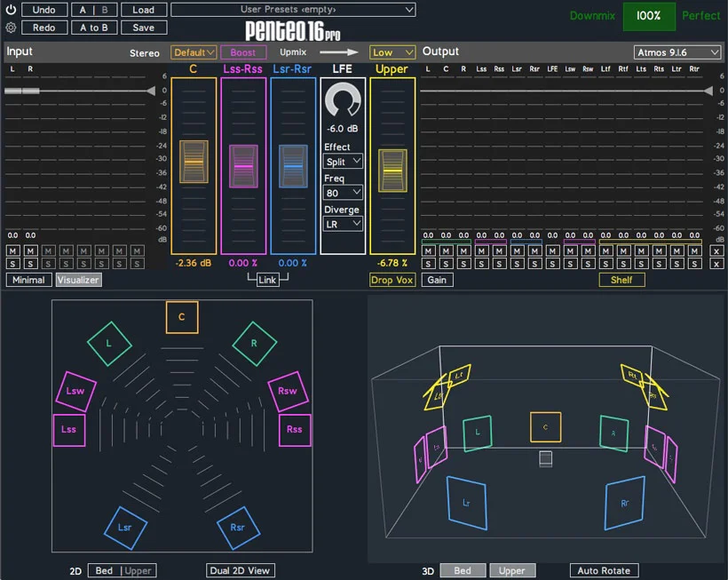Select the 3D Upper tab

[x=512, y=571]
